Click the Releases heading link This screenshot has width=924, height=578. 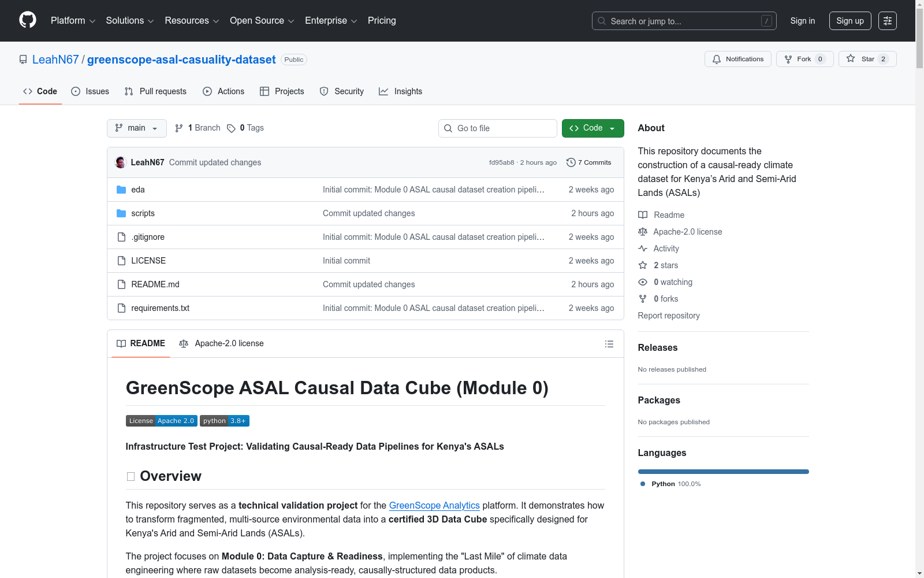coord(658,347)
